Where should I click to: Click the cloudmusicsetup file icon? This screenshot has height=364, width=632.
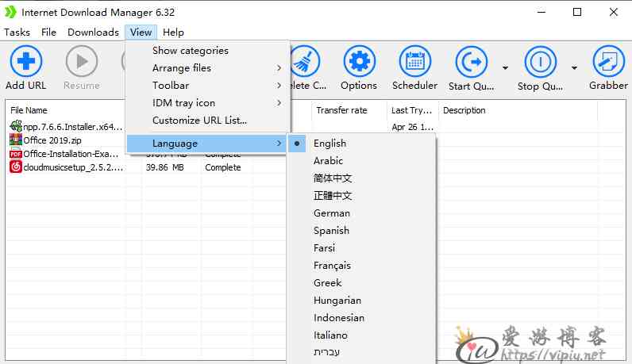[16, 167]
